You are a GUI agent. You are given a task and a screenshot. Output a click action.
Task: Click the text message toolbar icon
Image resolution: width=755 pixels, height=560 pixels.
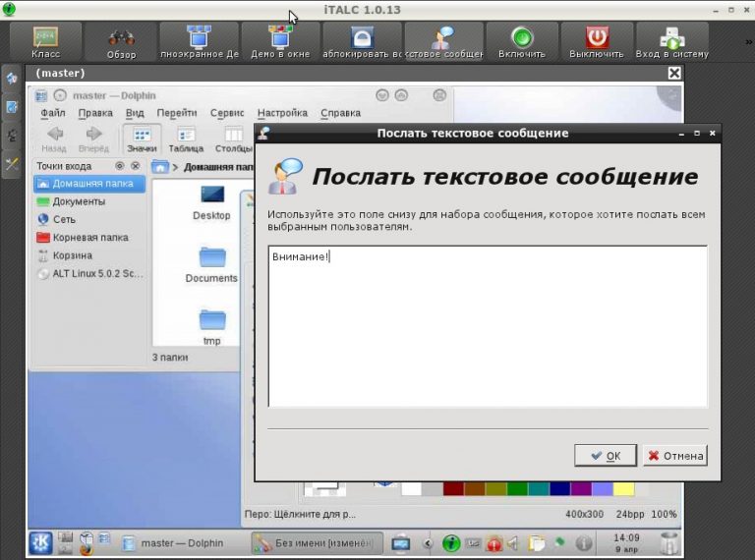[443, 42]
